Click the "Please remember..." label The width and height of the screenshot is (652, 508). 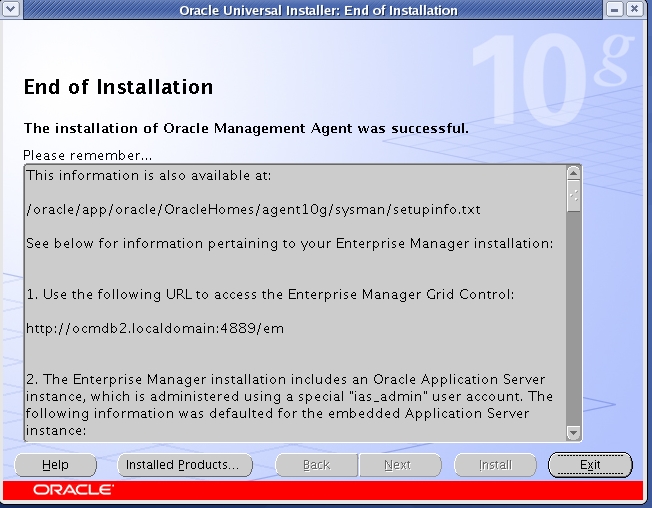point(87,156)
